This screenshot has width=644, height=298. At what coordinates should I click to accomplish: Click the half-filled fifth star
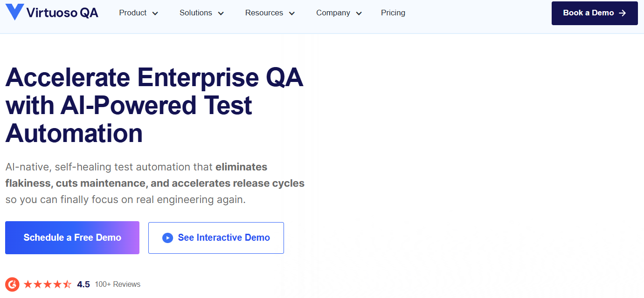point(68,284)
